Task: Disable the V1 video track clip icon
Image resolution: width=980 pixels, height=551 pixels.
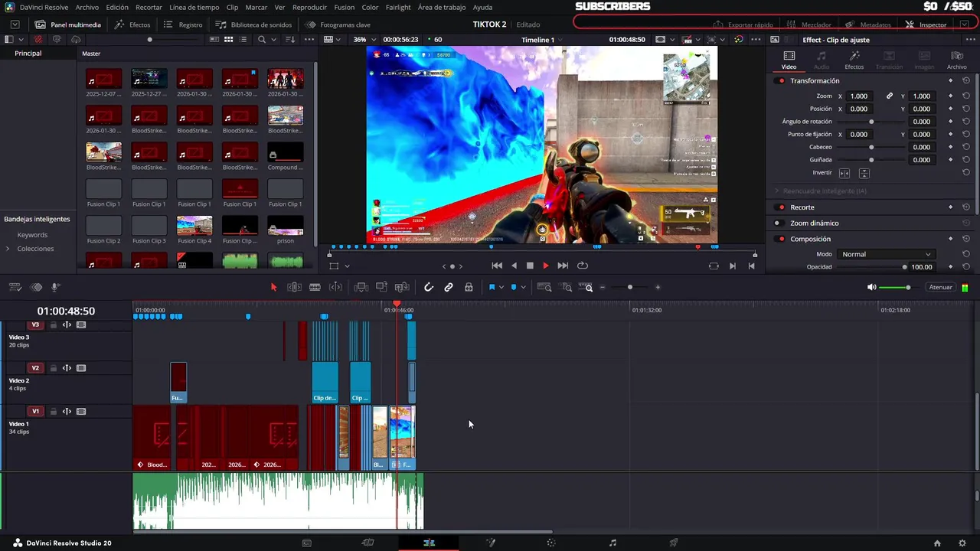Action: point(81,412)
